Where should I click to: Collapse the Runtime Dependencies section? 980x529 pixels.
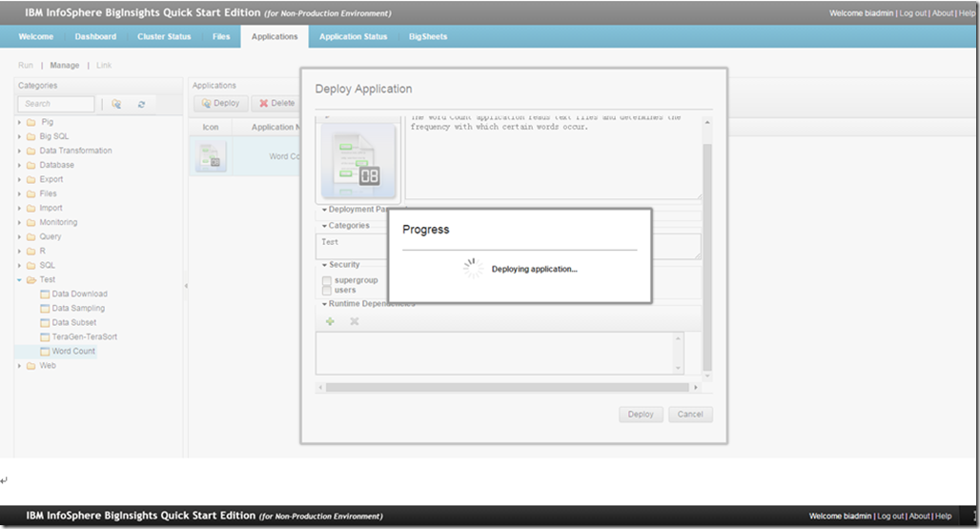coord(324,304)
